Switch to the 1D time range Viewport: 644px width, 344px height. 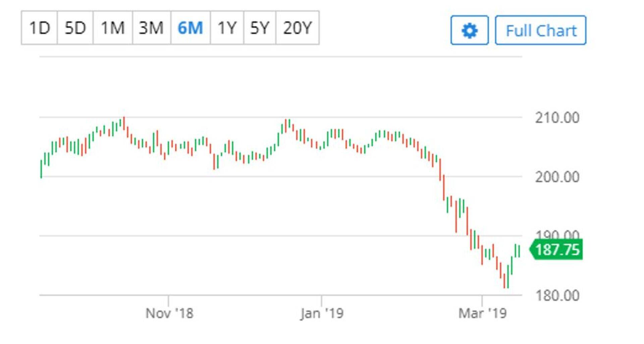tap(40, 28)
